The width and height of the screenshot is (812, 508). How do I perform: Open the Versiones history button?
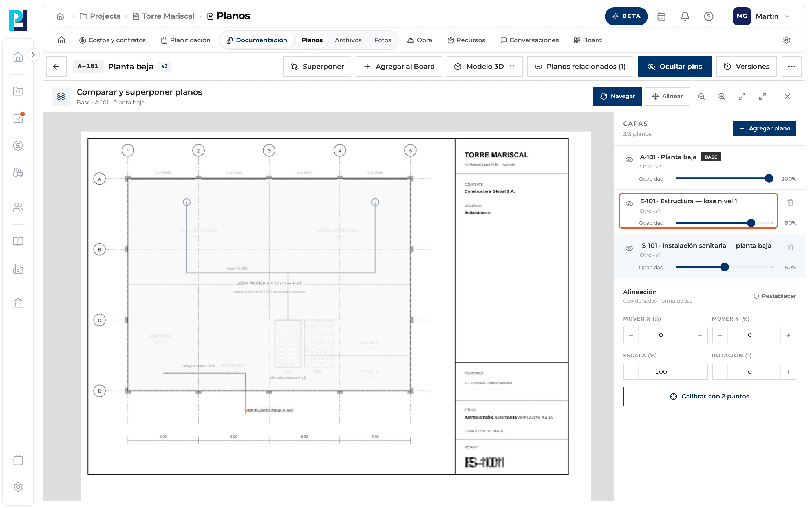[x=746, y=67]
